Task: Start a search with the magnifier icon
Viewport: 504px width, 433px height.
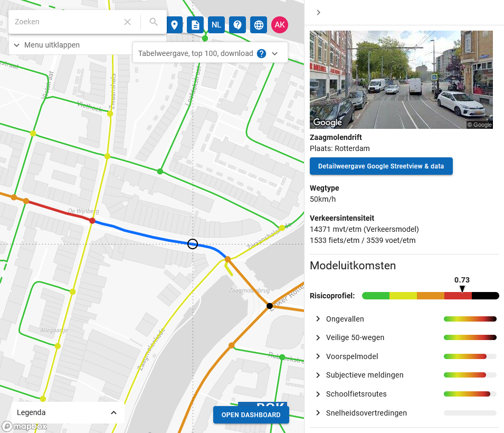Action: click(153, 22)
